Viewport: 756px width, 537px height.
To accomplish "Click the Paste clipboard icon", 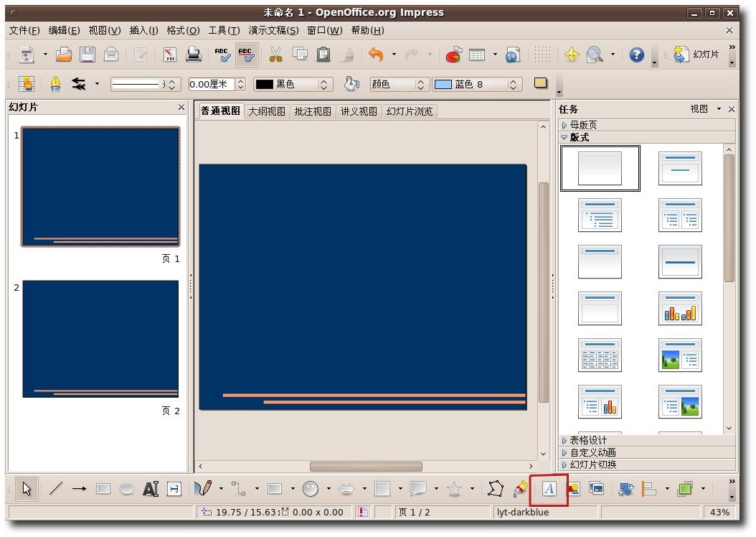I will (x=323, y=55).
